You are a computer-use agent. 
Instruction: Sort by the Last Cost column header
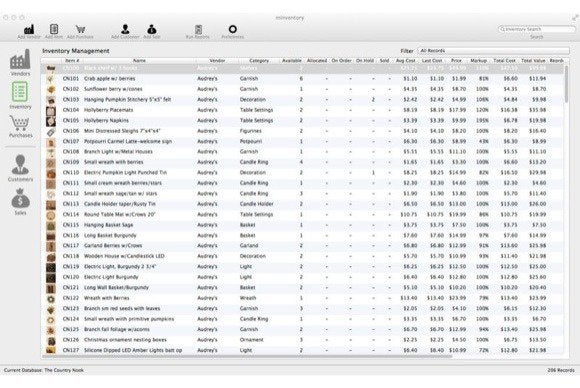[432, 61]
